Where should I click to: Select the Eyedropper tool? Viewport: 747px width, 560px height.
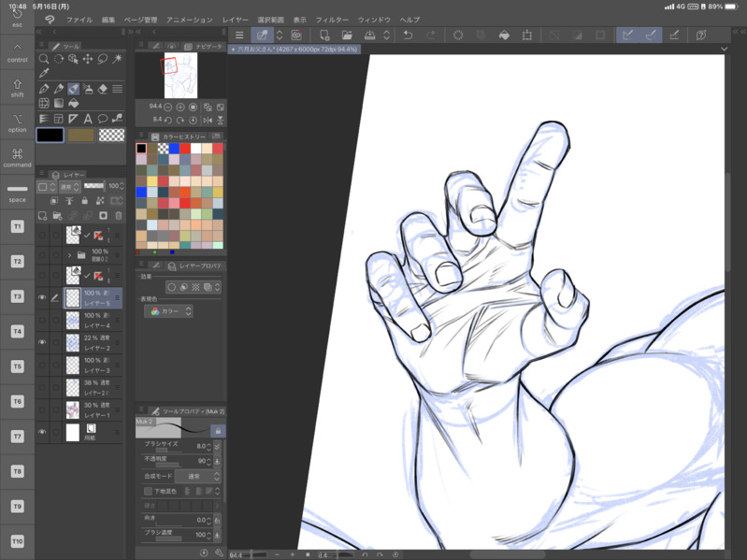tap(43, 73)
